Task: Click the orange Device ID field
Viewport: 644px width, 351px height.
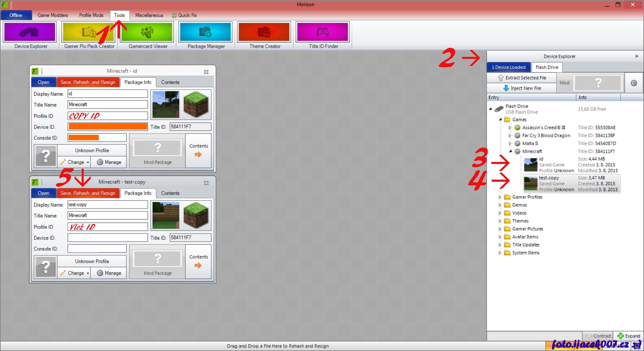Action: click(x=107, y=127)
